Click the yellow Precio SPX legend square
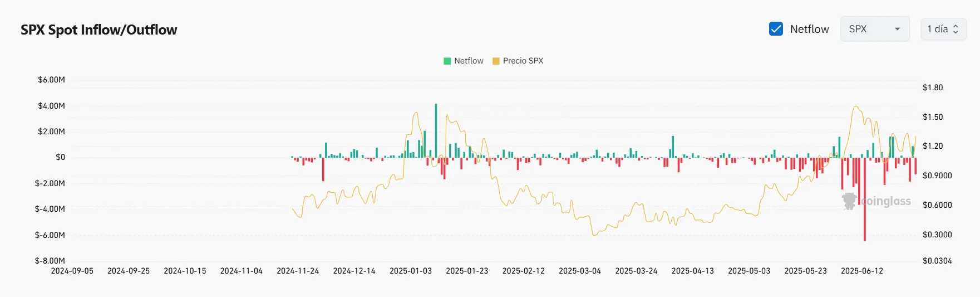Viewport: 980px width, 297px height. (x=496, y=61)
